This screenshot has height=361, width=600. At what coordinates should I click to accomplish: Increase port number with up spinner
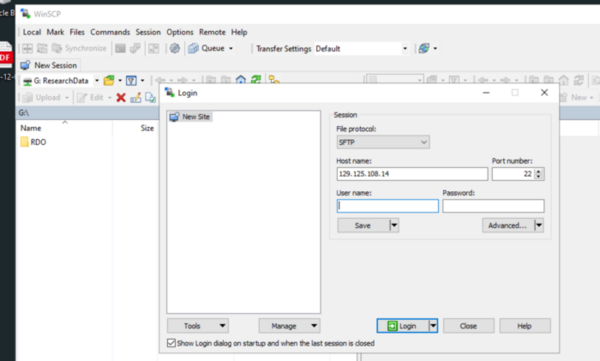tap(539, 171)
